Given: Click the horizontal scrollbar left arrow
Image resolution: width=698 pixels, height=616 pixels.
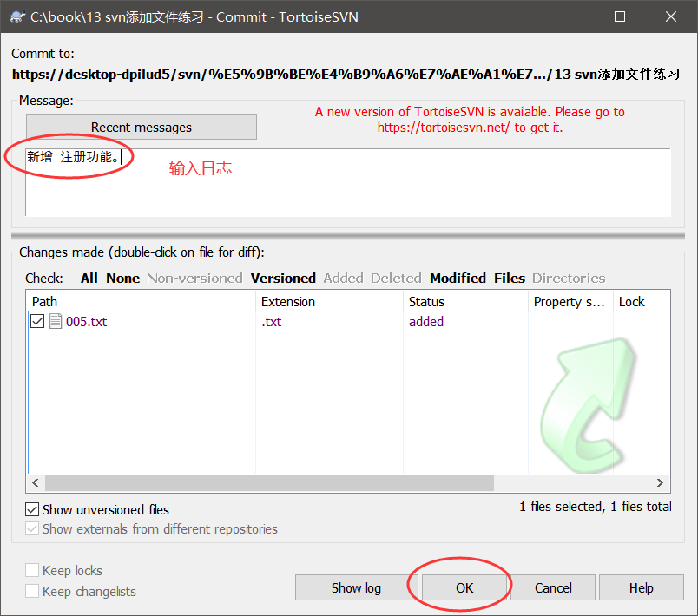Looking at the screenshot, I should point(36,482).
